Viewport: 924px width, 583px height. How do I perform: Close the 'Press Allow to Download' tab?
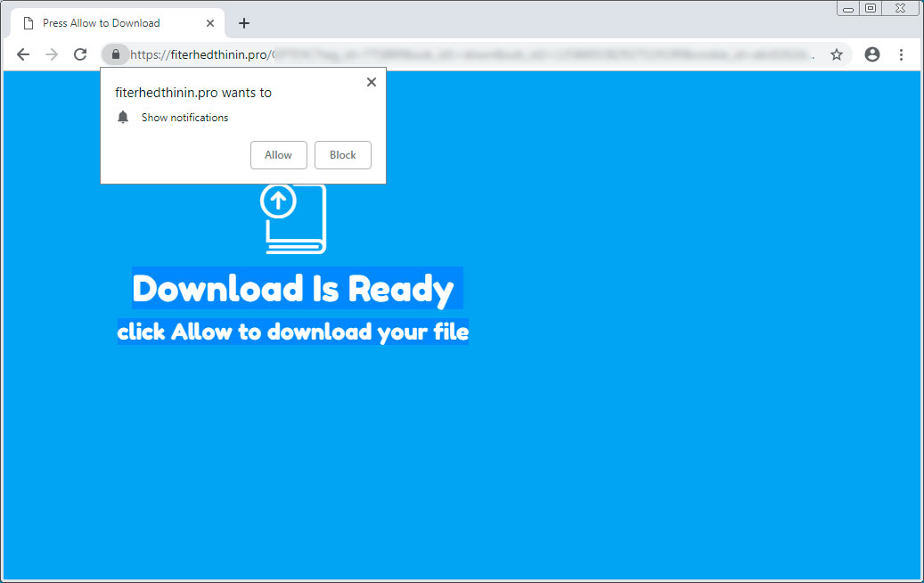point(210,22)
